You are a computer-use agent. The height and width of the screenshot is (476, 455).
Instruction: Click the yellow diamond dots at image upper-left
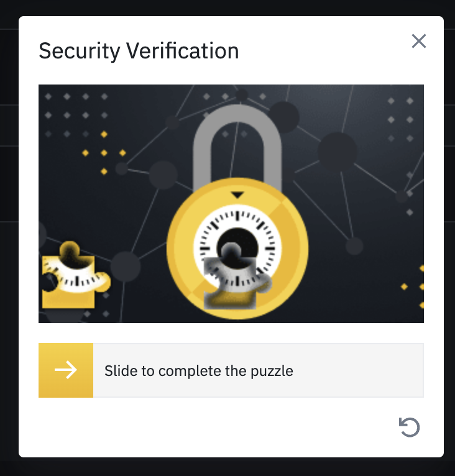[104, 152]
